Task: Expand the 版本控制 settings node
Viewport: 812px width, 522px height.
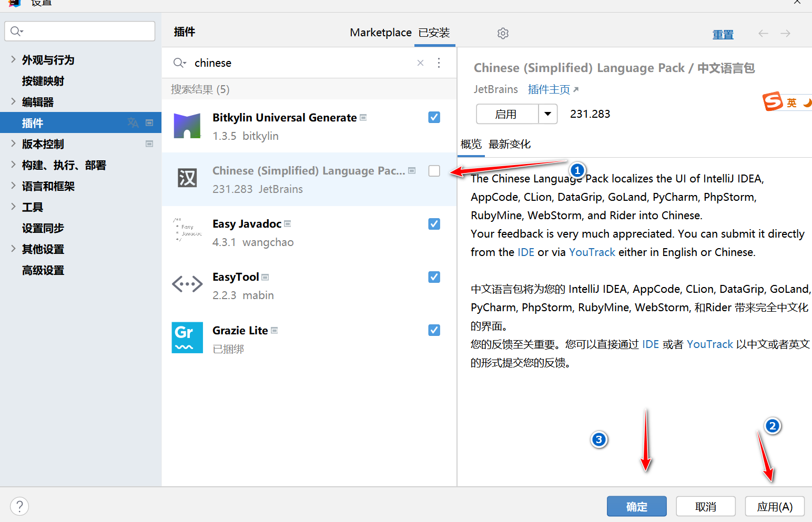Action: point(13,144)
